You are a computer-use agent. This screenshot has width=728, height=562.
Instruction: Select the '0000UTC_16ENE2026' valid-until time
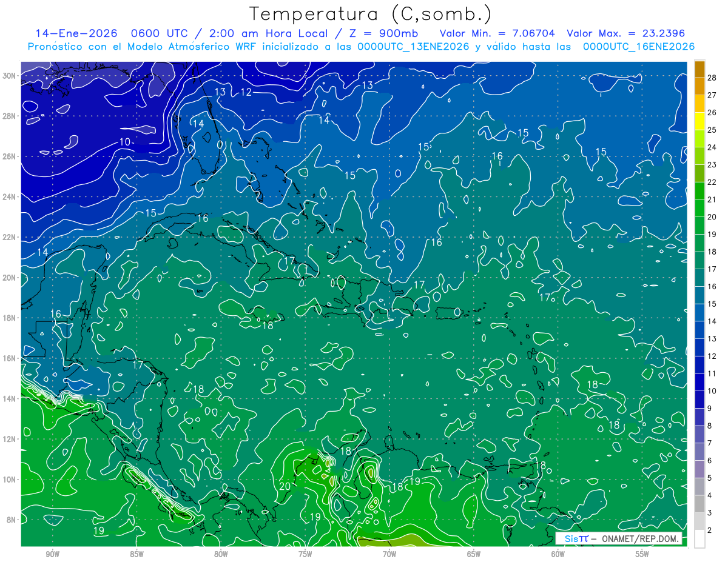[639, 47]
